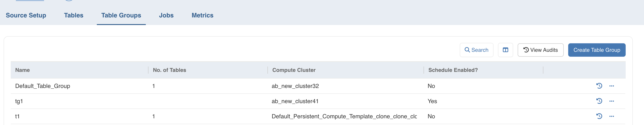Open more actions menu for t1
This screenshot has height=125, width=644.
click(x=612, y=116)
